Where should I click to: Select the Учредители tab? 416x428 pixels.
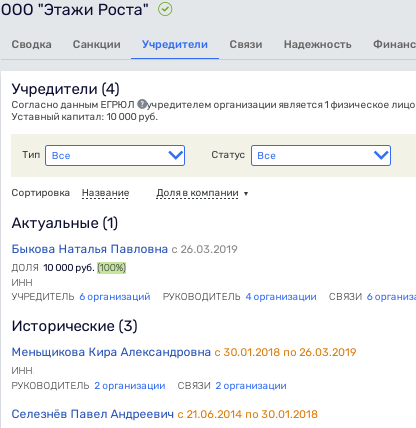click(175, 44)
